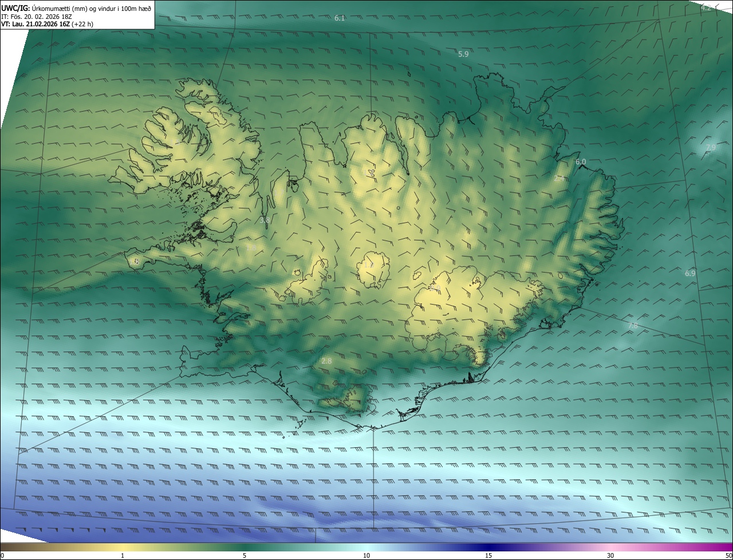Click the 7.9 value east of Iceland

coord(711,148)
